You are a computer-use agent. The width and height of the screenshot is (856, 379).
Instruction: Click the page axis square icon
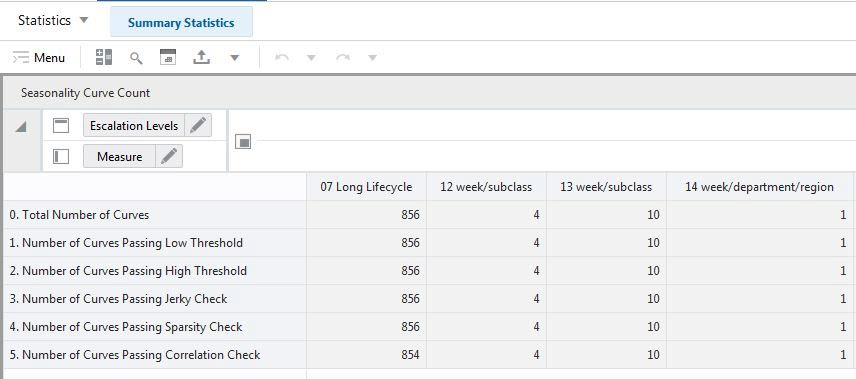coord(243,142)
